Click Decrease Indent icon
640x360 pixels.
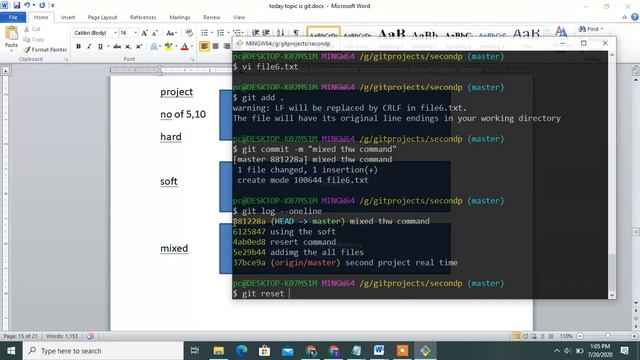[x=255, y=33]
